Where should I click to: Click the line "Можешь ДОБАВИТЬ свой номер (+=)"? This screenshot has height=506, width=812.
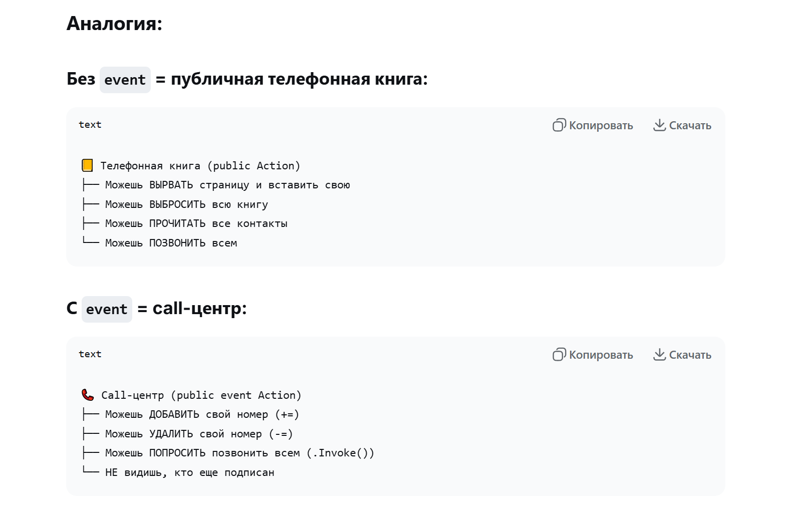tap(202, 414)
